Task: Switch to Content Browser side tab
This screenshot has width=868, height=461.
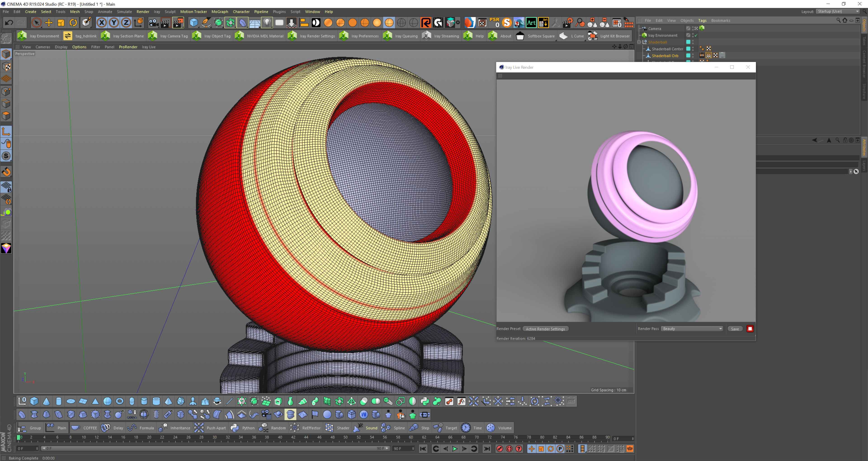Action: click(x=865, y=64)
